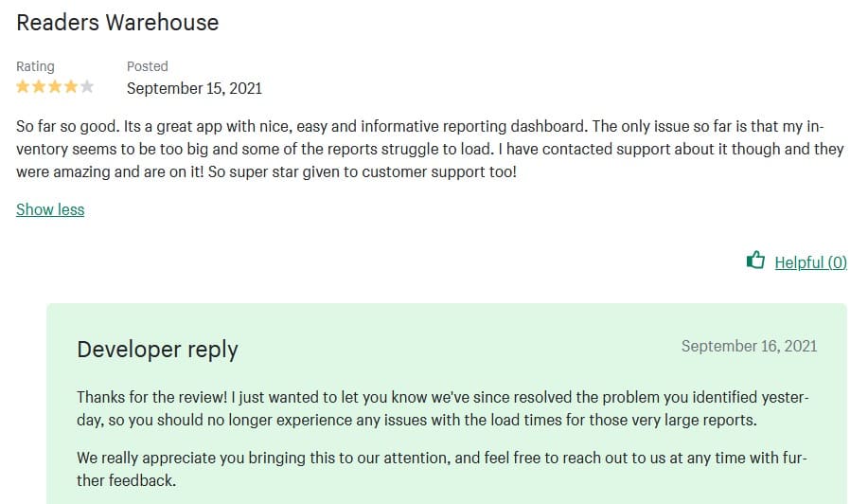
Task: Select the fifth gray unfilled star
Action: [x=87, y=86]
